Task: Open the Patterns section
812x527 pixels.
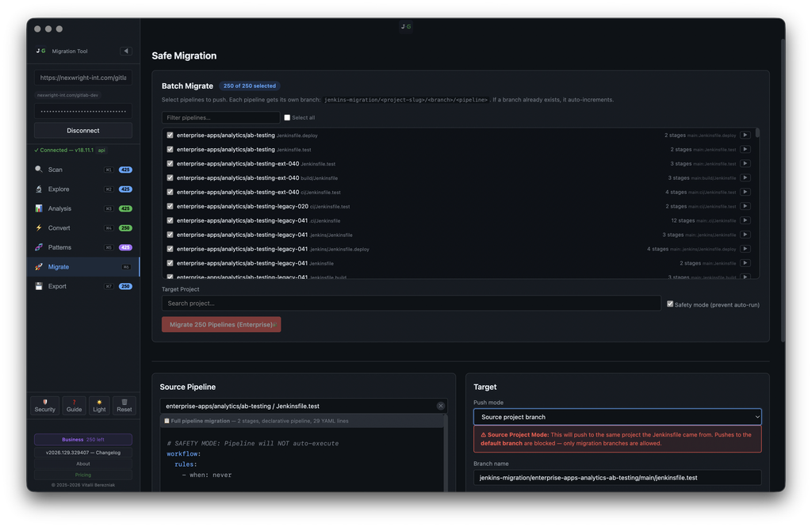Action: [82, 247]
